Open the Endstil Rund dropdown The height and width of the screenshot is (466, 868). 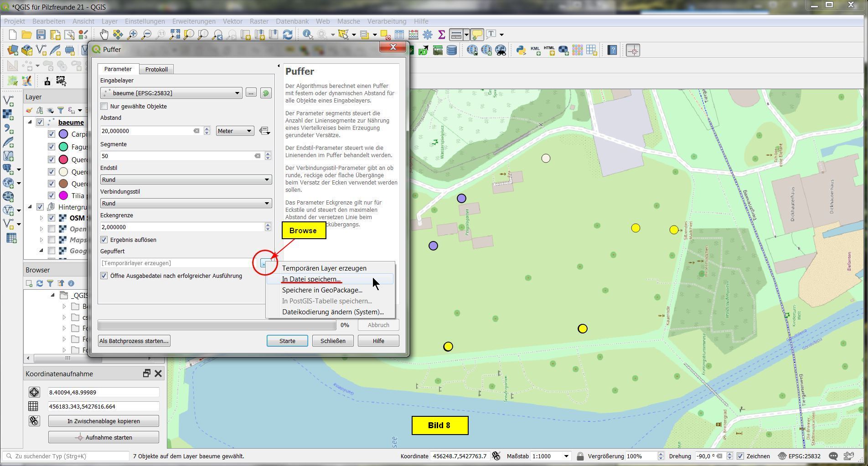point(186,180)
